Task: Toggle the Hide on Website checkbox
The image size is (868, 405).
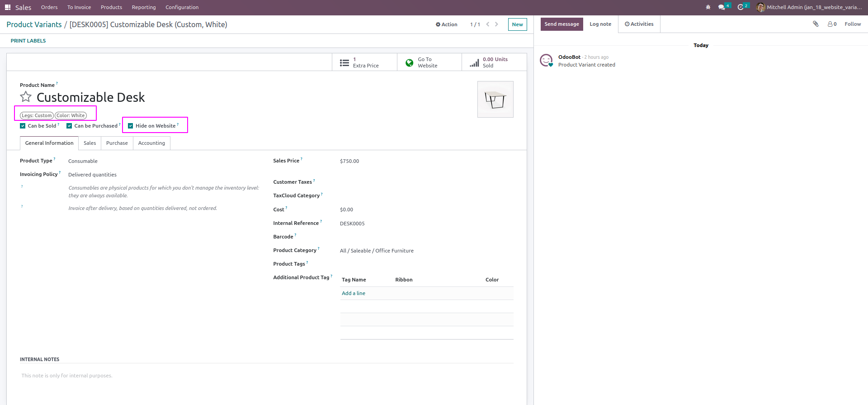Action: [x=131, y=126]
